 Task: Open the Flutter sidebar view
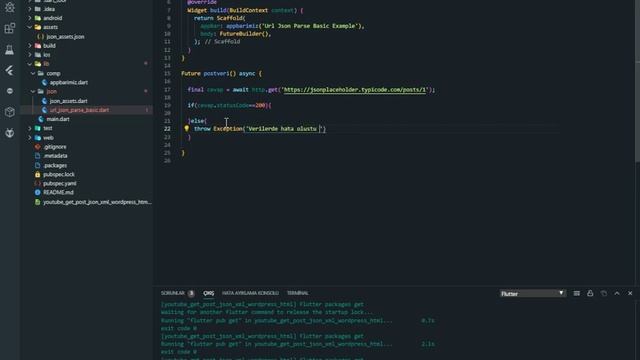10,70
